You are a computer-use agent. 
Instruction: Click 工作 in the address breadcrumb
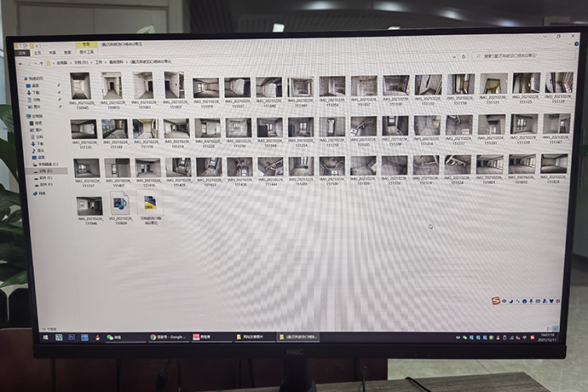coord(99,62)
